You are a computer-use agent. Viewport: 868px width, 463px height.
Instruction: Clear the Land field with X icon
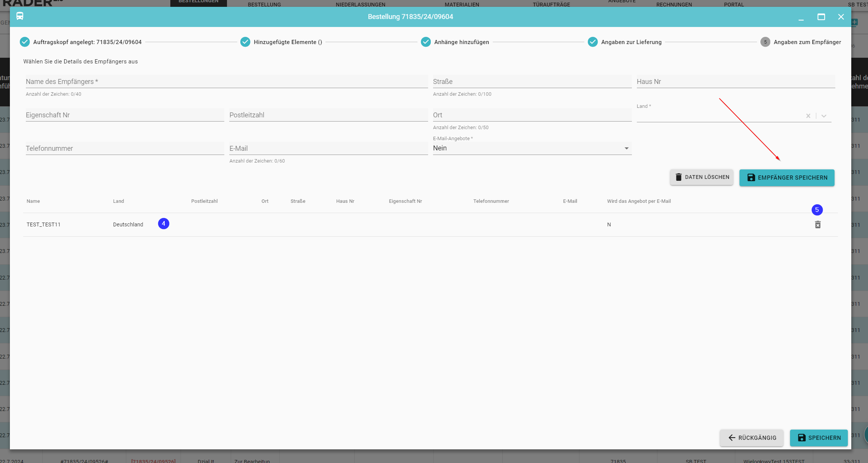click(x=808, y=116)
